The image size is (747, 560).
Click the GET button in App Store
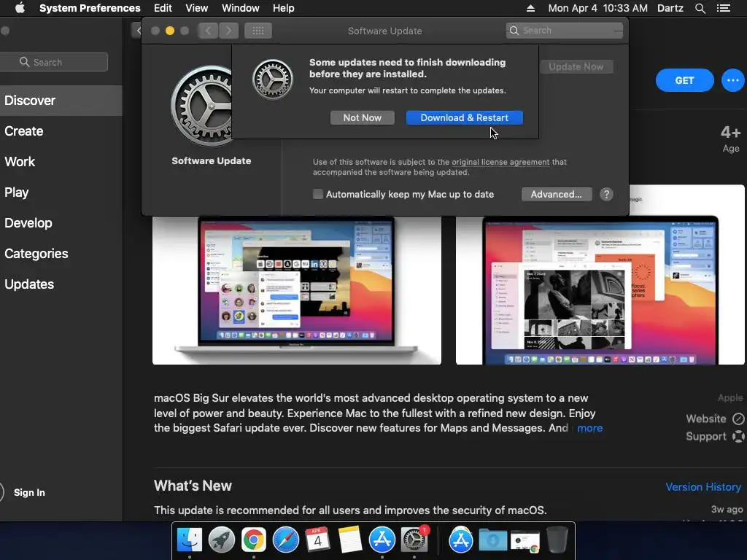point(684,80)
